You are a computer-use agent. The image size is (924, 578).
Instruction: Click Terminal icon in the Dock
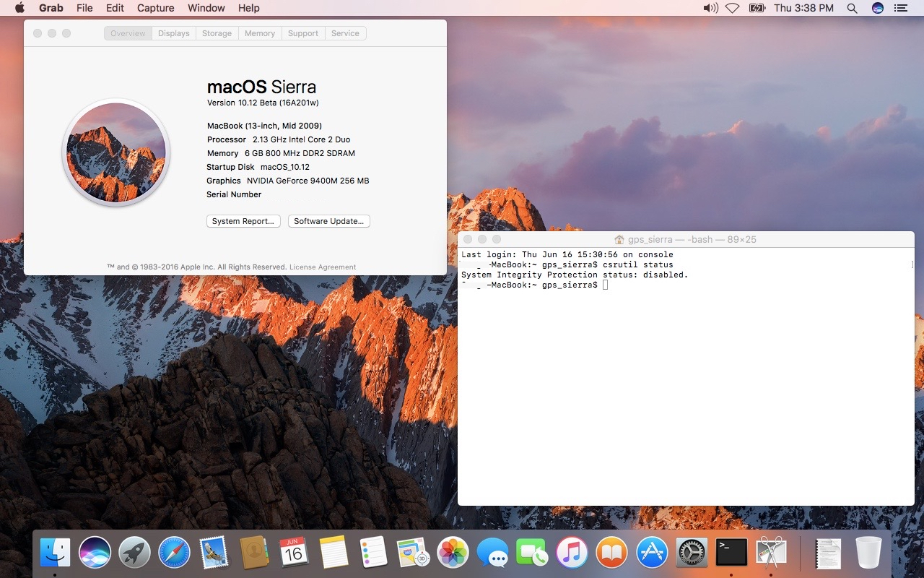[731, 553]
